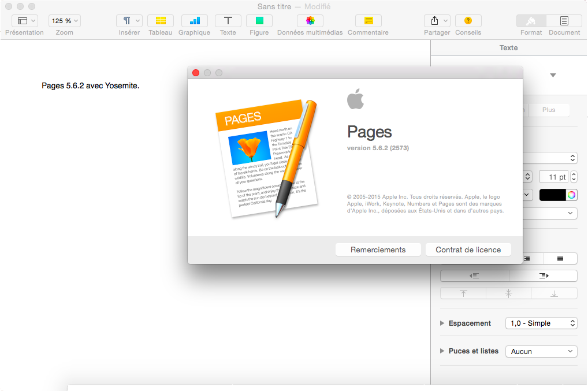Open the font popup above the size field
Viewport: 588px width, 391px height.
click(x=550, y=158)
